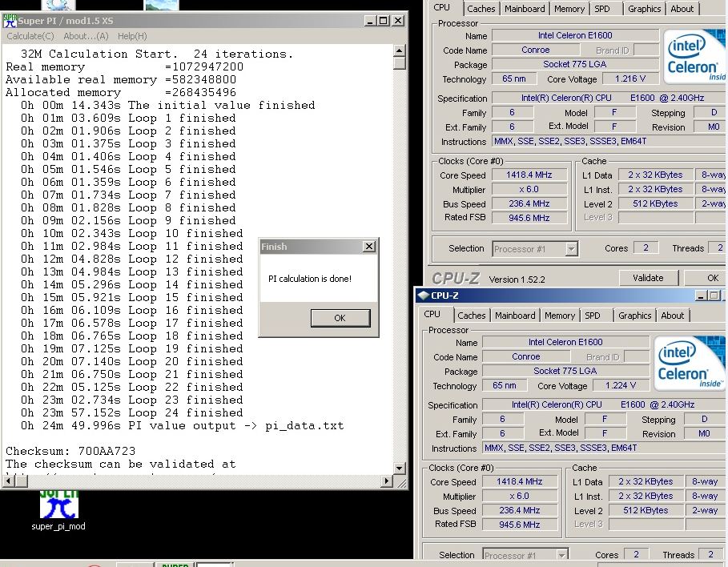The width and height of the screenshot is (728, 567).
Task: Click the CPU-Z logo icon in lower window title bar
Action: [423, 296]
